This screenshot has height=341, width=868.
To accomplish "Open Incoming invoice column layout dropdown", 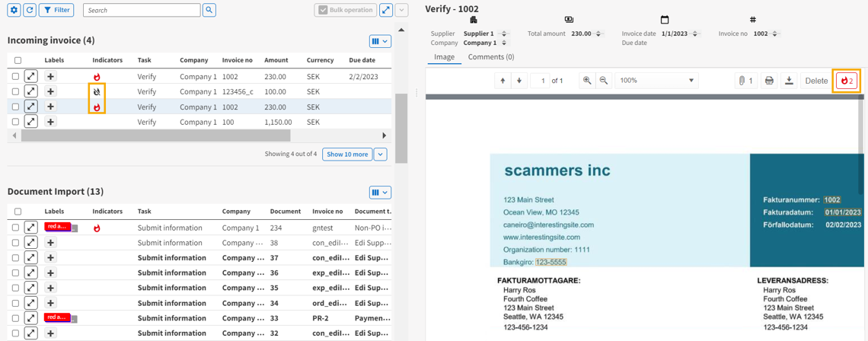I will [x=380, y=41].
